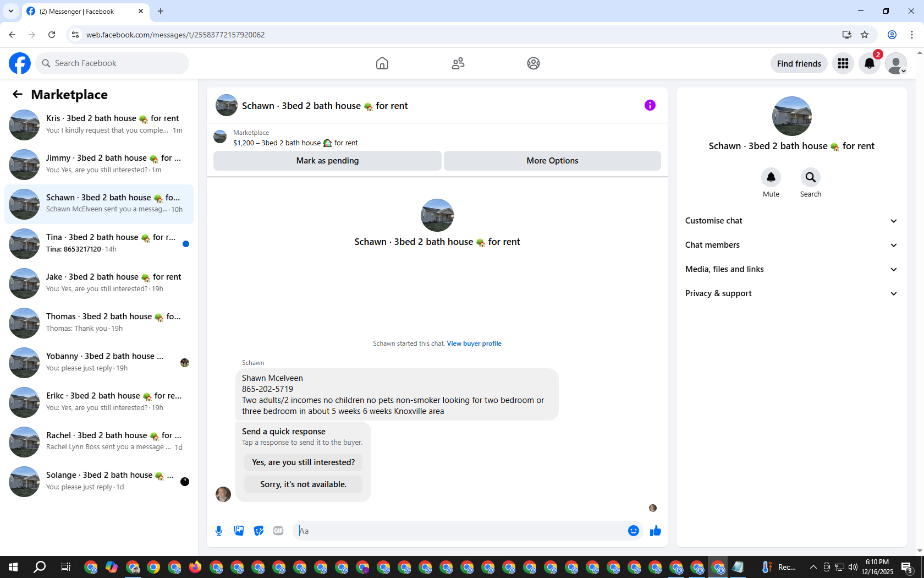Click the message input box

[x=461, y=531]
